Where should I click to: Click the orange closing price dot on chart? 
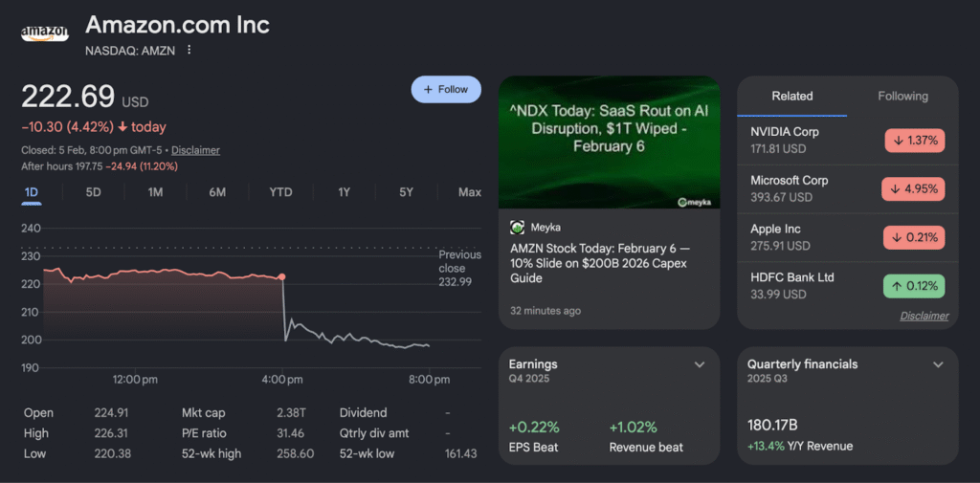tap(281, 277)
